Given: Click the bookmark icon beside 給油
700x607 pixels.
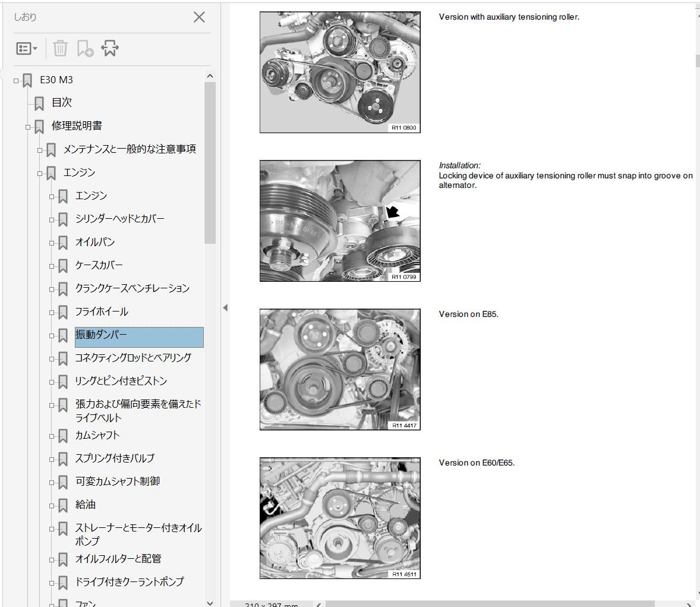Looking at the screenshot, I should (x=63, y=505).
